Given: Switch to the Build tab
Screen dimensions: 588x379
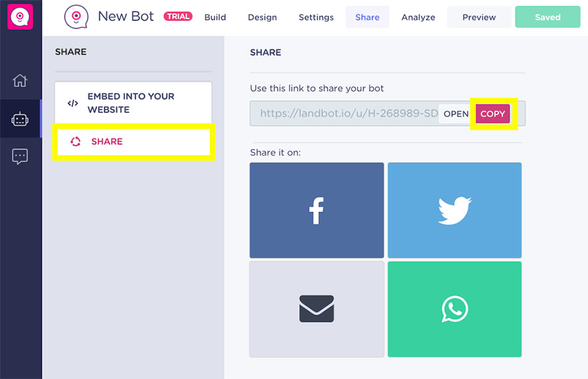Looking at the screenshot, I should tap(215, 17).
